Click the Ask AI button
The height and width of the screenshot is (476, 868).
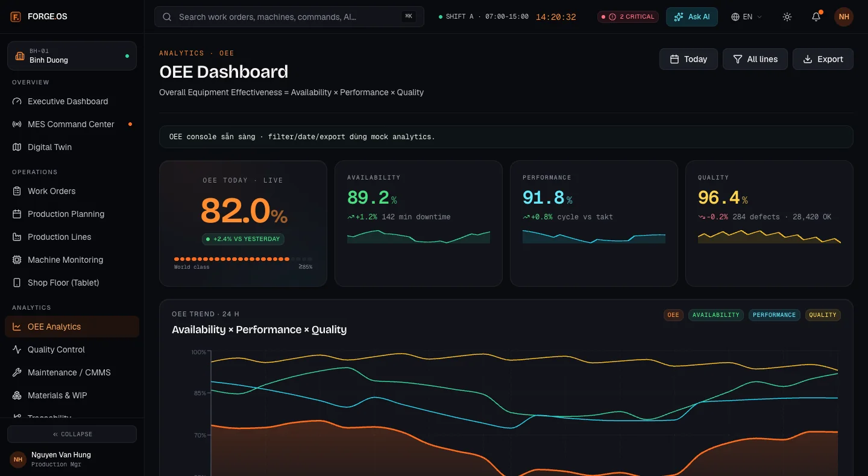pos(692,17)
